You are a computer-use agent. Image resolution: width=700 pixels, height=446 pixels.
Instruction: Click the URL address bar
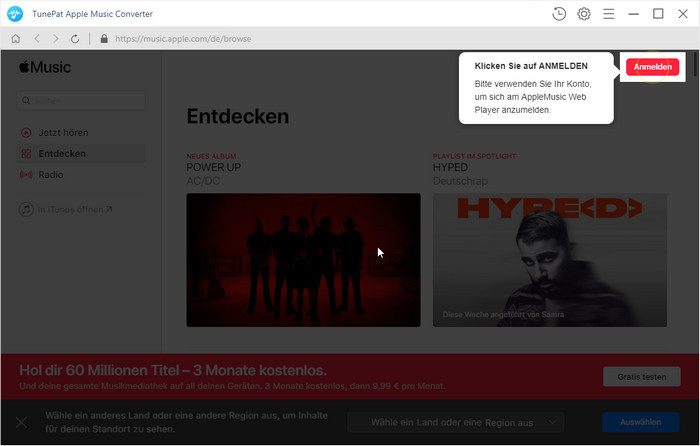[x=183, y=39]
